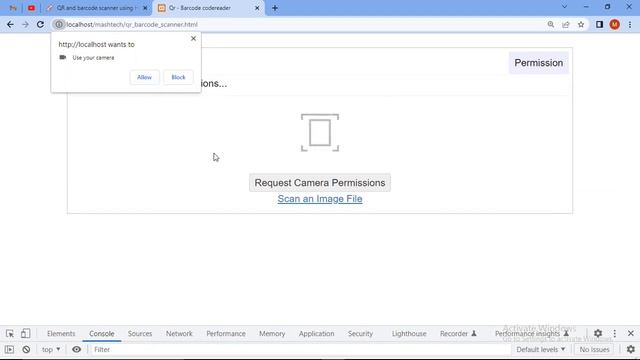Close the QR and barcode scanner tab
This screenshot has width=640, height=360.
[145, 8]
